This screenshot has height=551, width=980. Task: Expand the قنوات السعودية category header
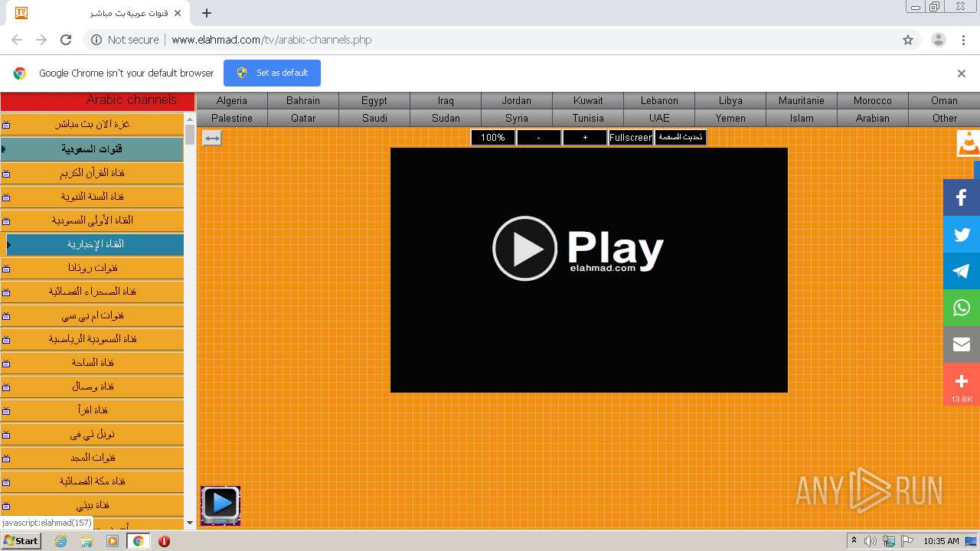(93, 148)
